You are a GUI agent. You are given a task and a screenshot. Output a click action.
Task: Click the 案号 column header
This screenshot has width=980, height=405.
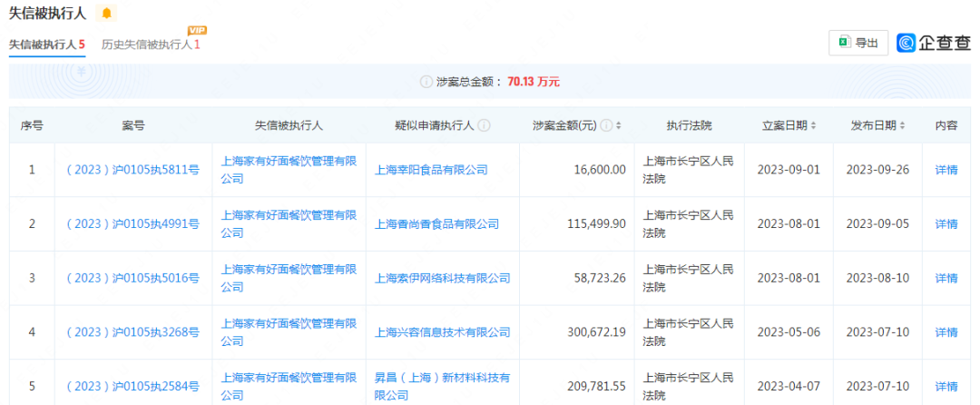coord(133,125)
